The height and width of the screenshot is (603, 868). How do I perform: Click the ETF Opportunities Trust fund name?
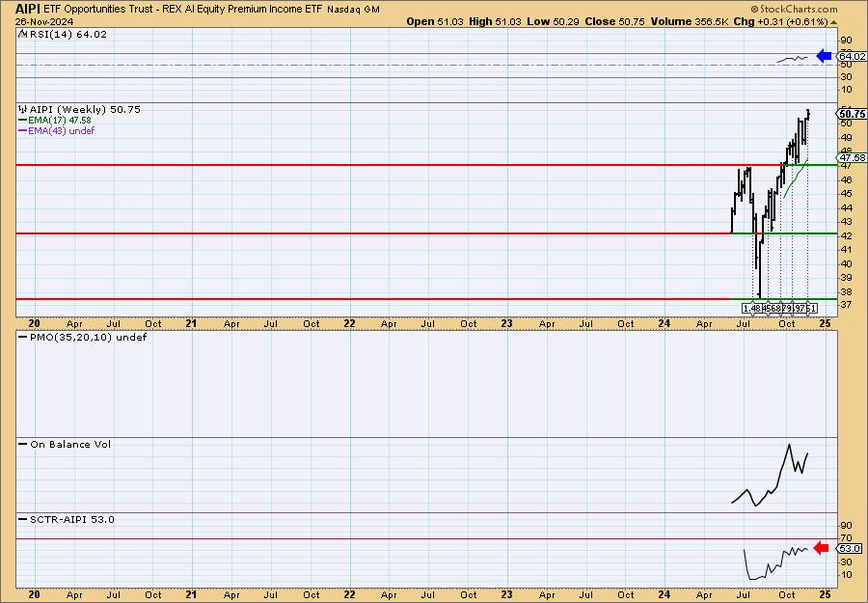(183, 10)
